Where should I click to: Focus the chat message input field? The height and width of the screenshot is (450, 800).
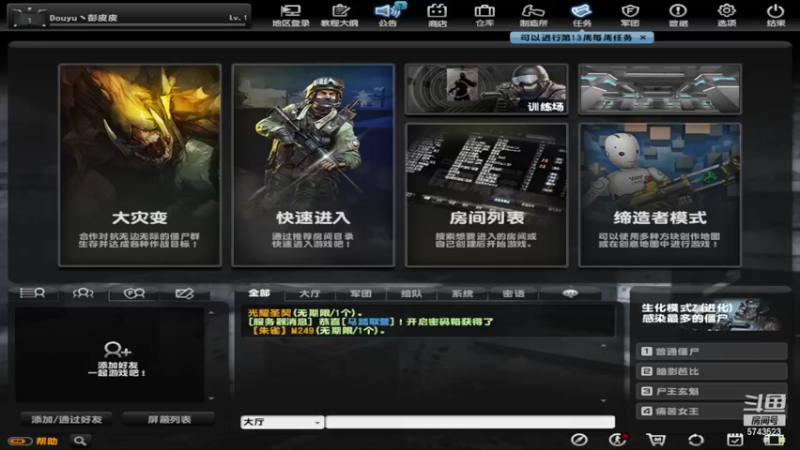pos(470,422)
